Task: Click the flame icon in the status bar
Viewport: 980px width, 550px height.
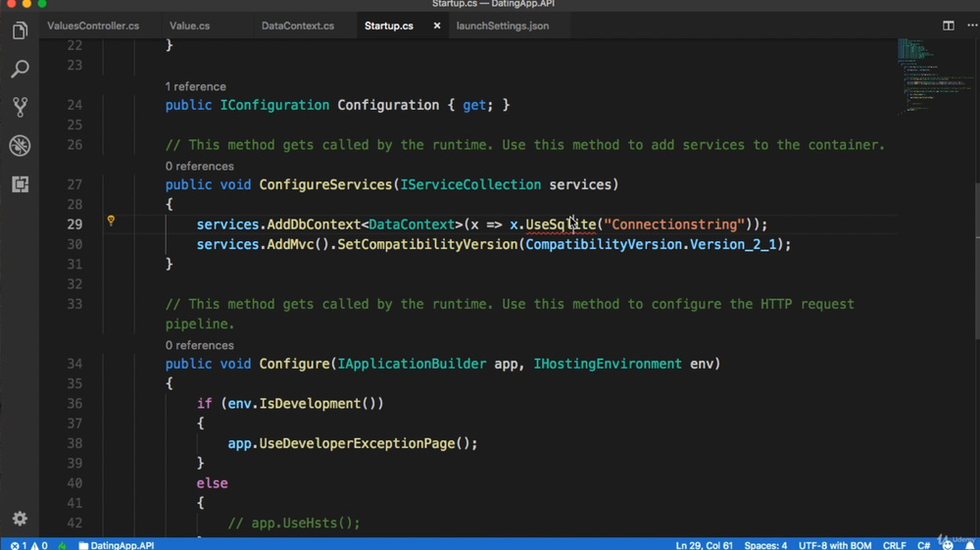Action: [x=62, y=545]
